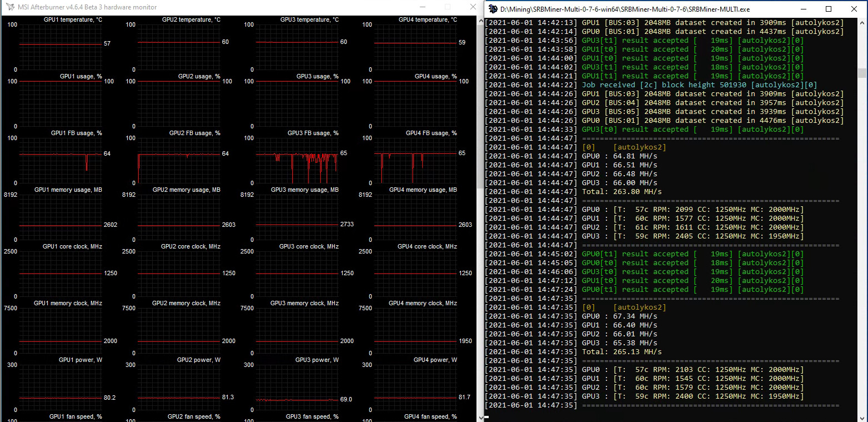The image size is (868, 422).
Task: Close the SRBMiner-MULTI console window
Action: [x=854, y=9]
